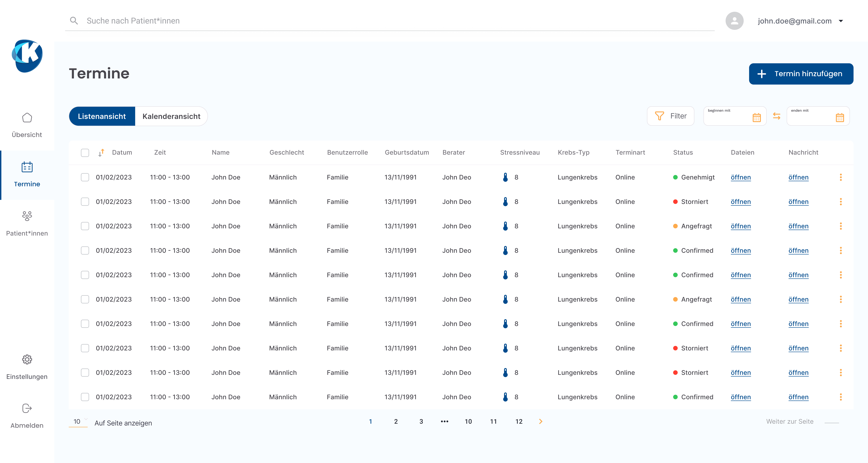Open three-dot menu of first row
Screen dimensions: 868x463
841,177
